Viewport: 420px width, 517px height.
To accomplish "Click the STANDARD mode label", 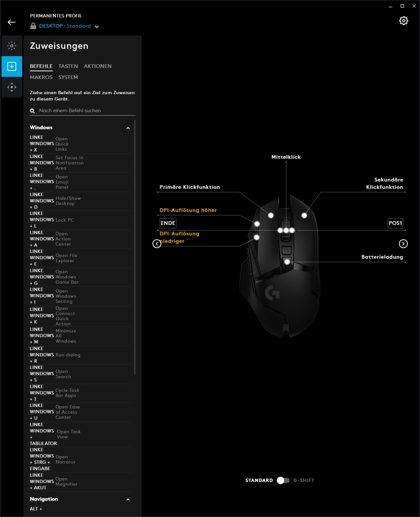I will (x=259, y=480).
